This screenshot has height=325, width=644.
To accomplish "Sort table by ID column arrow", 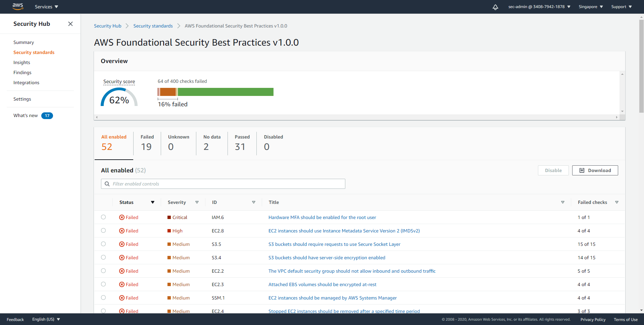I will click(x=254, y=202).
